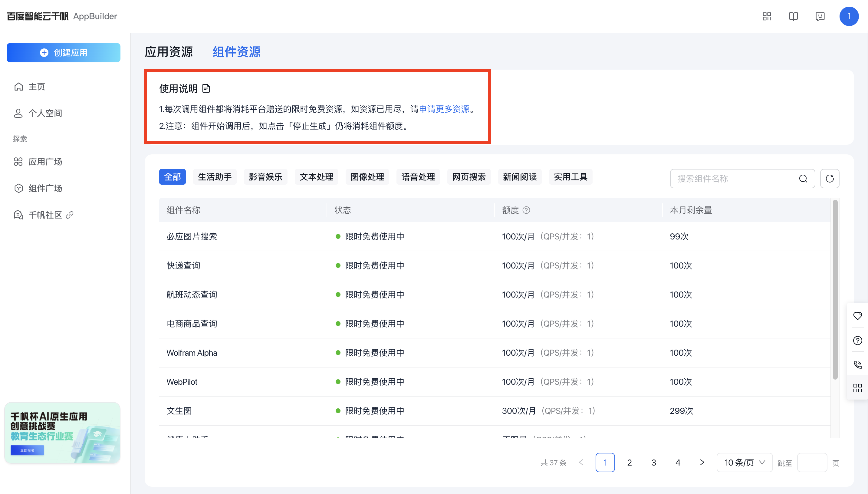Switch to the 应用资源 tab
Screen dimensions: 868x494
coord(169,51)
